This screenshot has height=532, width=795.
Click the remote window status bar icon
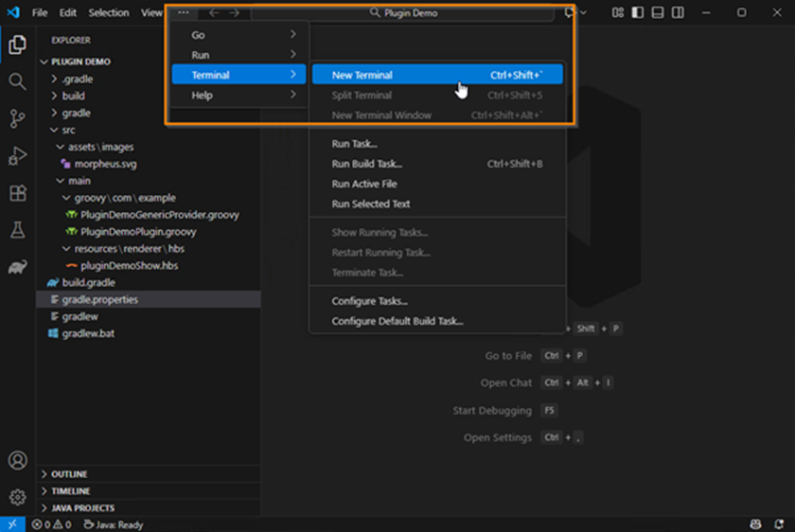(12, 524)
